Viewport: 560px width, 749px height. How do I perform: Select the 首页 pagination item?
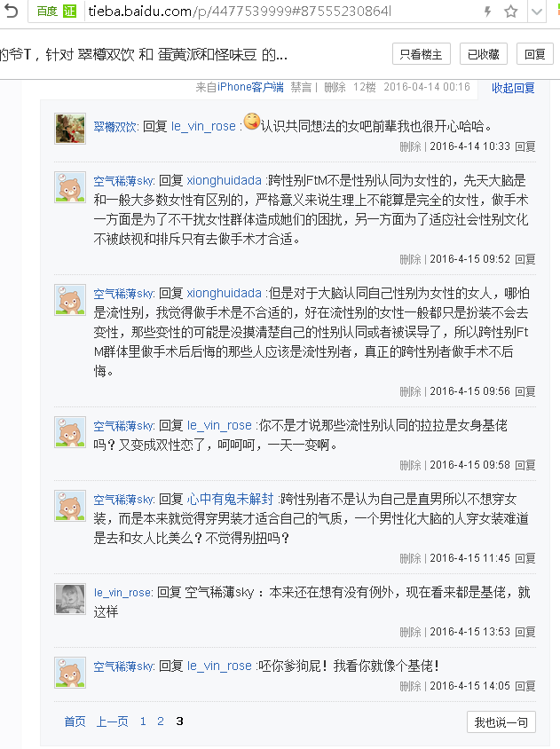[x=75, y=721]
